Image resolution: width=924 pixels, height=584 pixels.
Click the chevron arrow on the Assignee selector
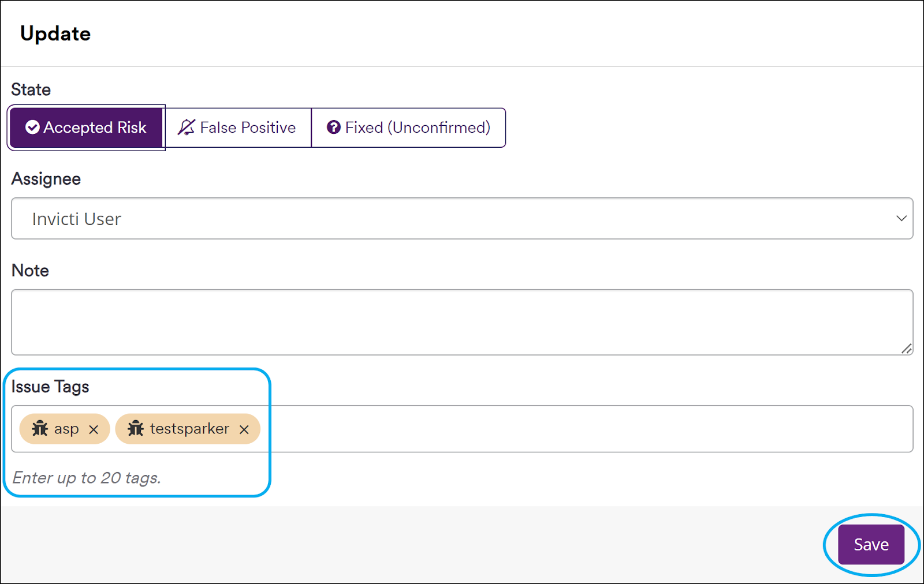(x=902, y=219)
